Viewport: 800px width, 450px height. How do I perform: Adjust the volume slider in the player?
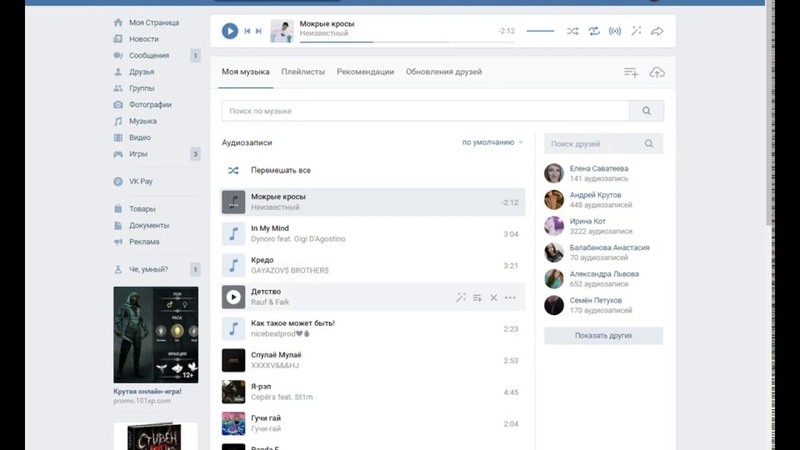[x=540, y=31]
